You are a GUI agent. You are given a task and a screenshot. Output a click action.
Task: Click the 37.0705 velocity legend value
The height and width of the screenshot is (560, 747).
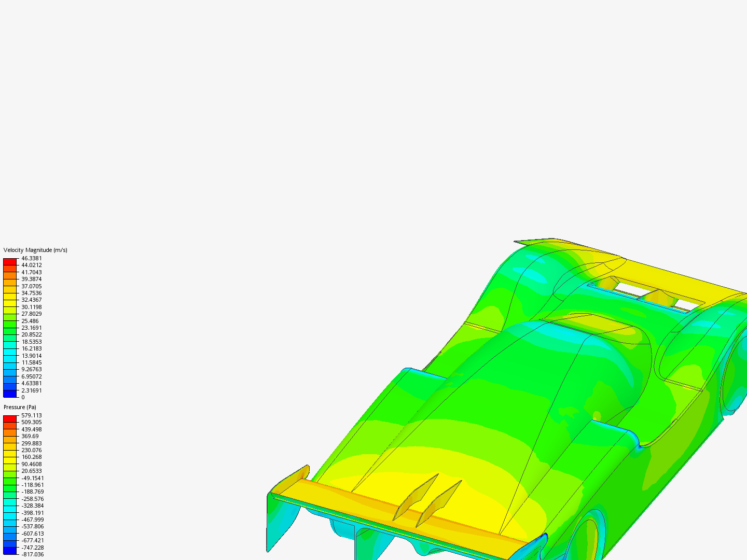click(32, 286)
